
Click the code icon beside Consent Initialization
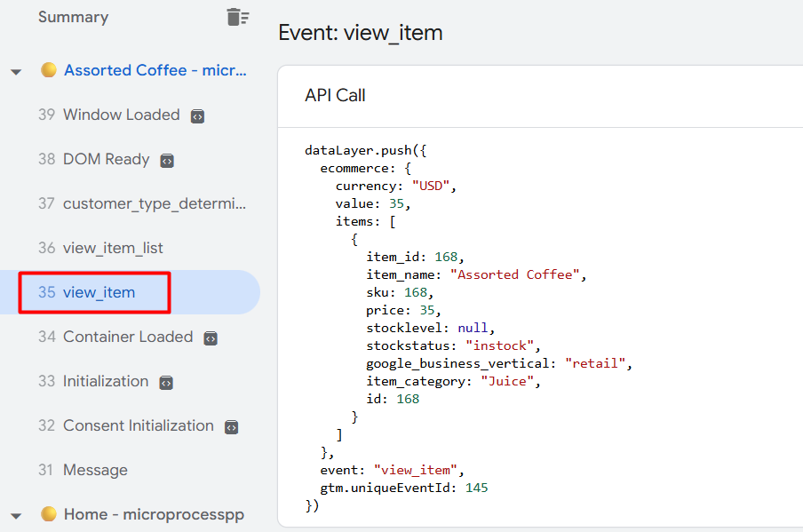[231, 427]
